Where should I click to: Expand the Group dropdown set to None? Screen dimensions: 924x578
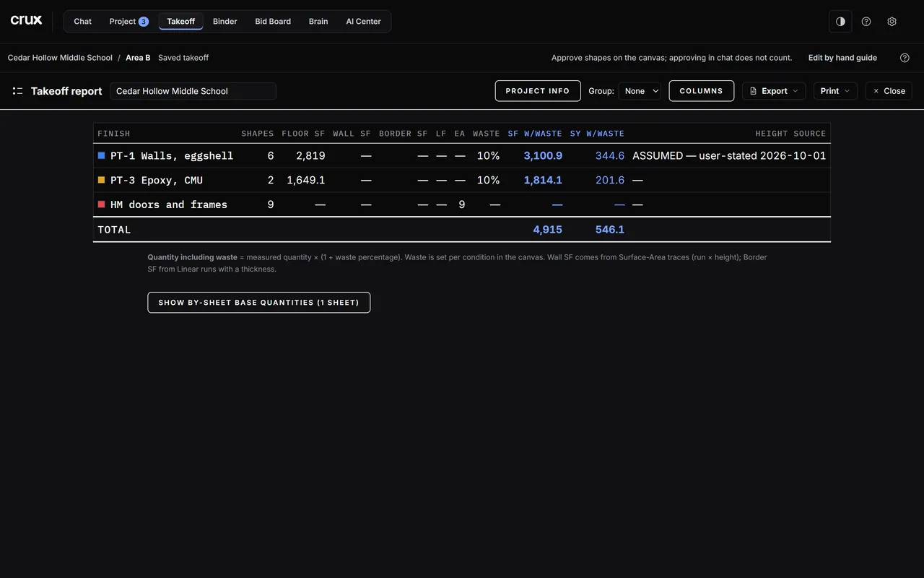pyautogui.click(x=640, y=91)
